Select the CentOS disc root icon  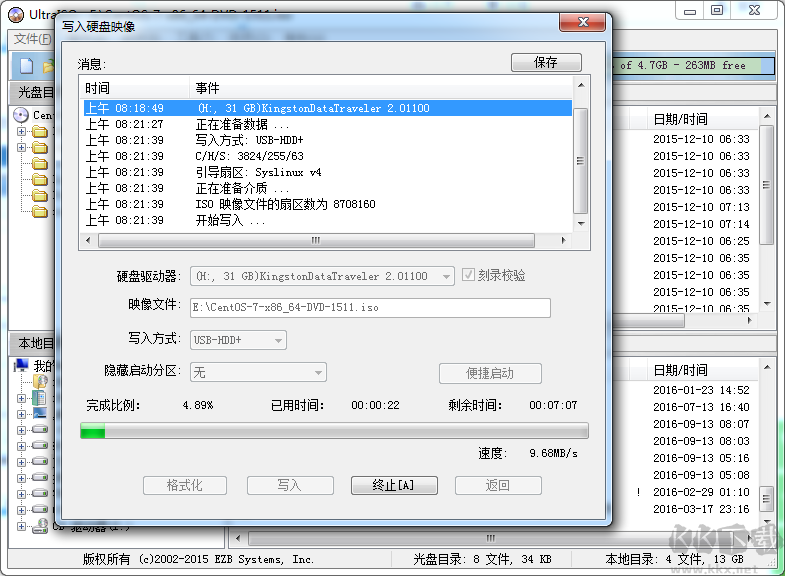pos(22,115)
